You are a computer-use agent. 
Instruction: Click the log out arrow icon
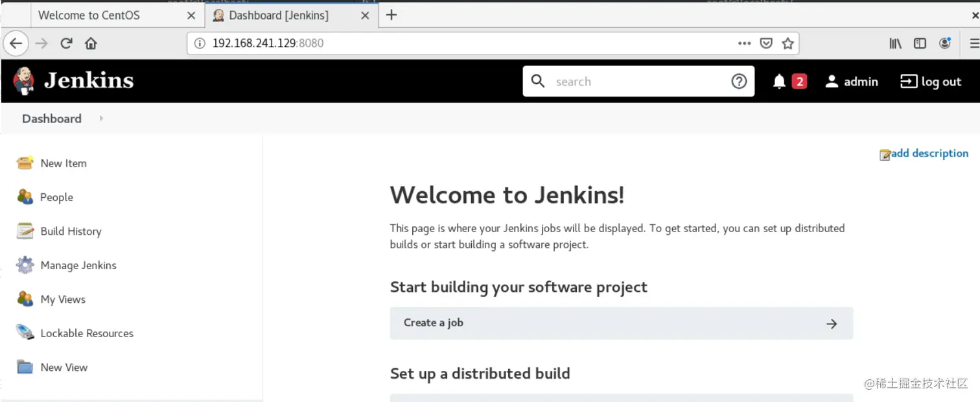909,81
